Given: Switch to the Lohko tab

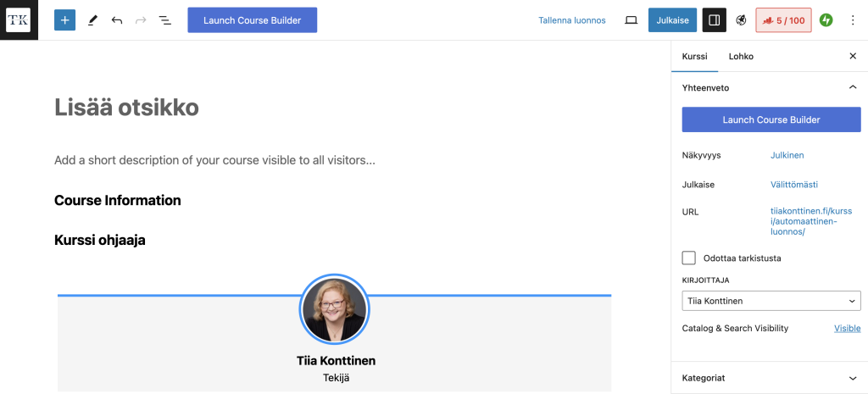Looking at the screenshot, I should (740, 56).
